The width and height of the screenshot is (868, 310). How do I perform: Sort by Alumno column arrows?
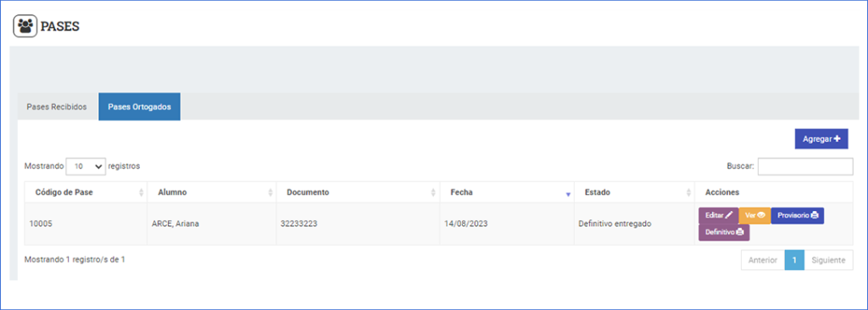[x=270, y=192]
